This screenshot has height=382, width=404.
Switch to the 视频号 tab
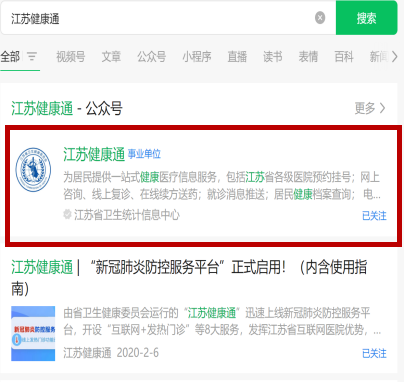[x=71, y=57]
